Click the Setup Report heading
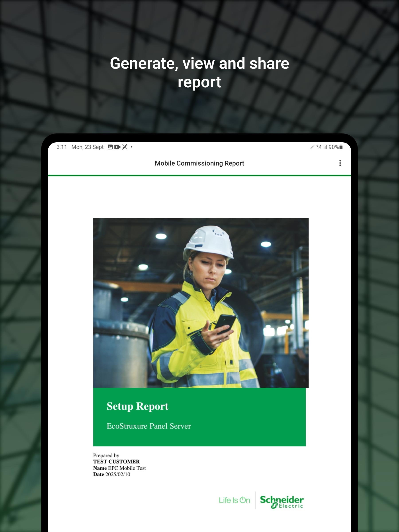The image size is (399, 532). click(138, 406)
